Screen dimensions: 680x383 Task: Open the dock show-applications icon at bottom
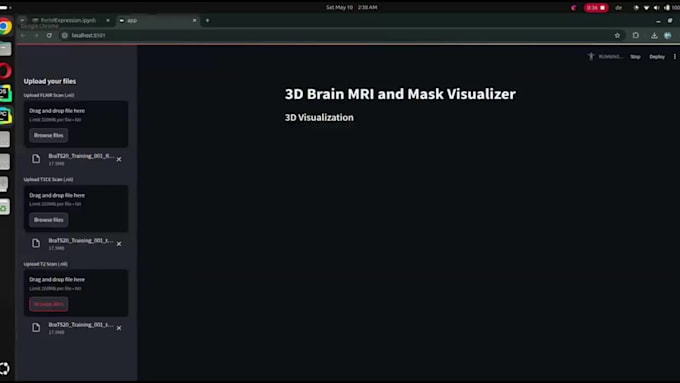click(x=5, y=368)
